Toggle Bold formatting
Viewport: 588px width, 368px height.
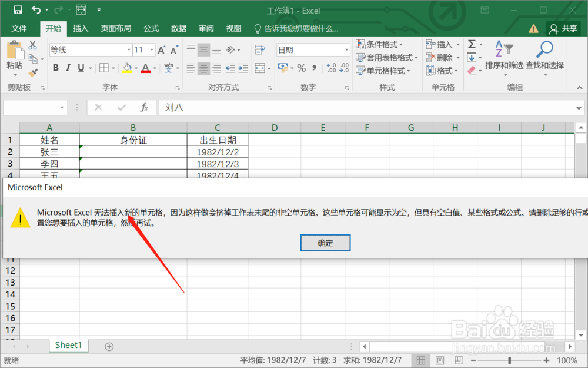(55, 68)
